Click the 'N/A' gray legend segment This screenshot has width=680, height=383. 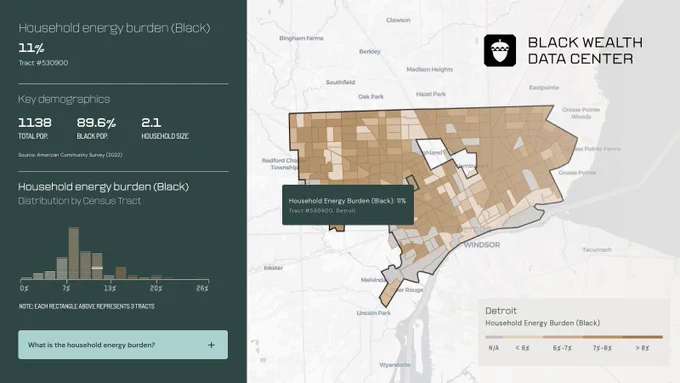tap(494, 337)
